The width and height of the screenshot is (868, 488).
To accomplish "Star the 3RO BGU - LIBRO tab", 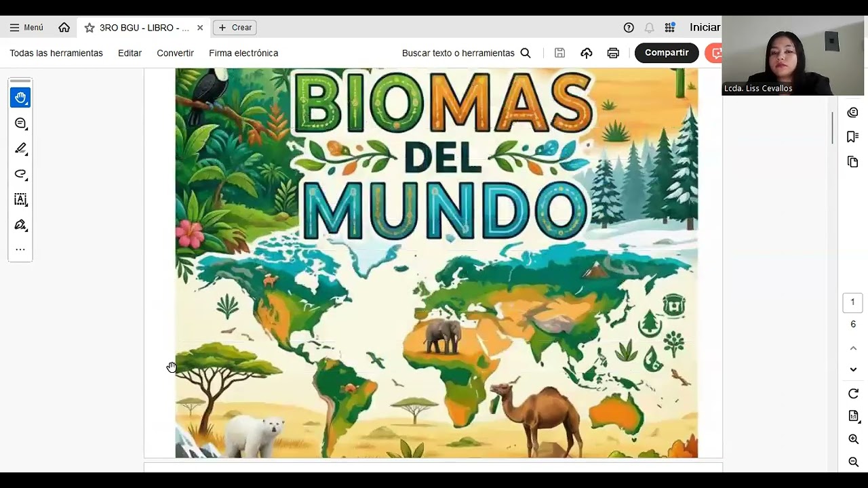I will tap(90, 28).
